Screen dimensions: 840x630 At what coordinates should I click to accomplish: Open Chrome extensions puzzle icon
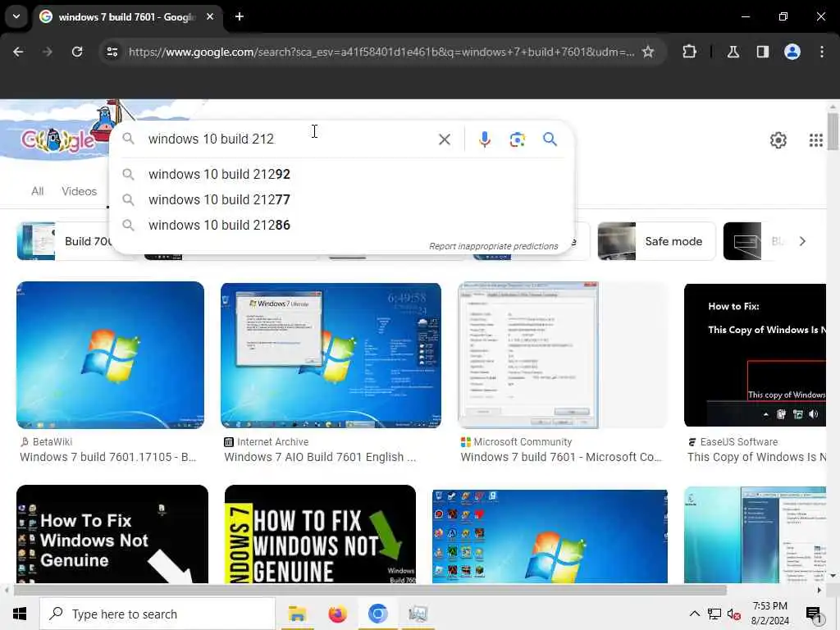tap(689, 52)
